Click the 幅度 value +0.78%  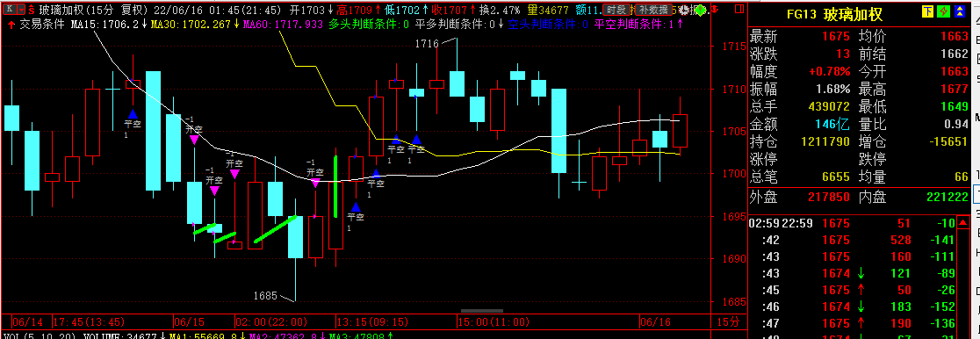[x=829, y=71]
